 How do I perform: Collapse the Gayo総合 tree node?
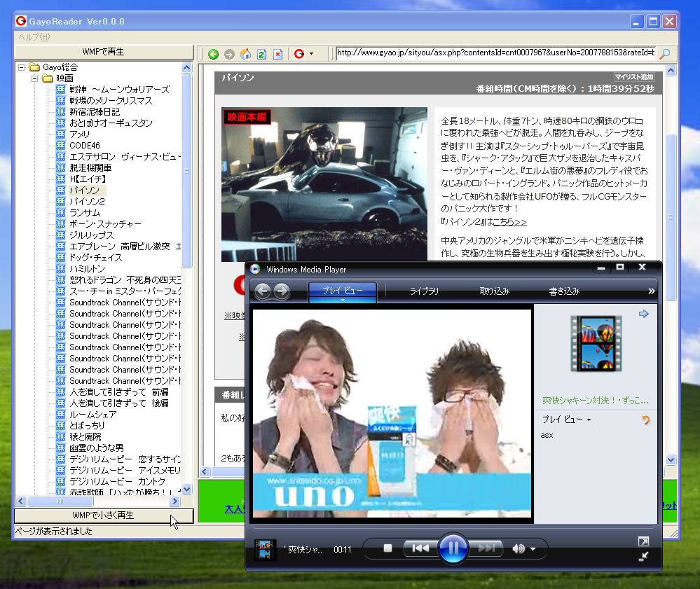click(21, 67)
